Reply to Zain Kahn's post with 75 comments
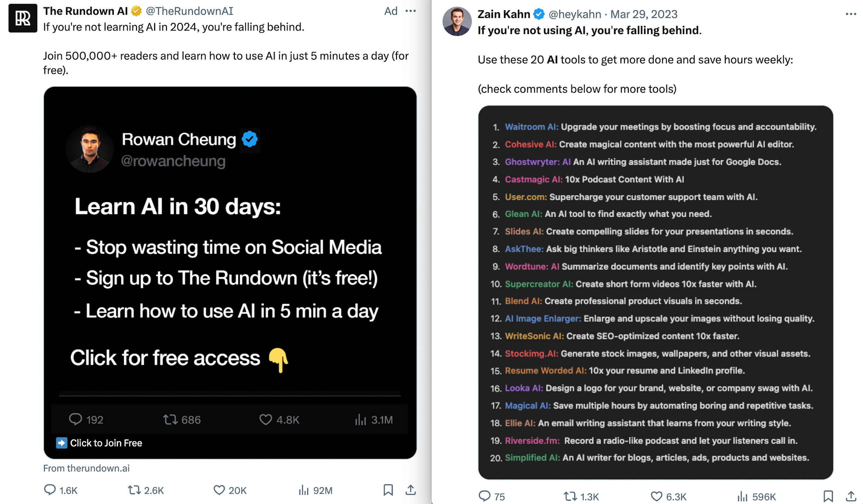 491,496
